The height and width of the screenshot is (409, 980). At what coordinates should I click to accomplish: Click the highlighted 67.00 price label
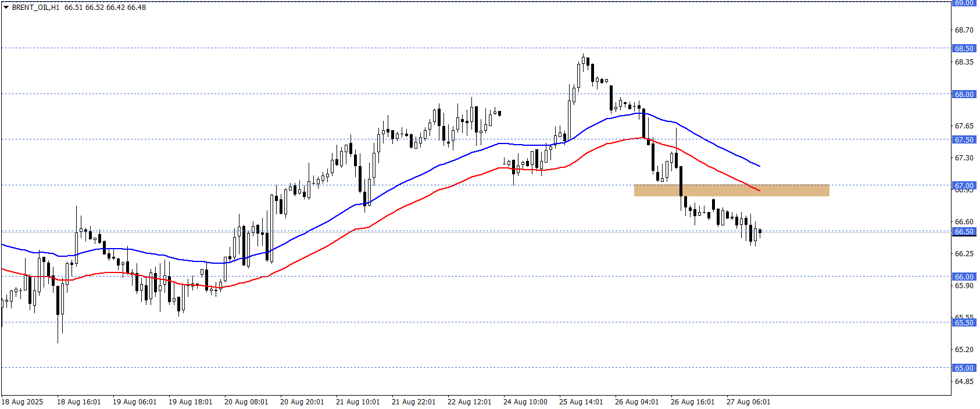[964, 185]
